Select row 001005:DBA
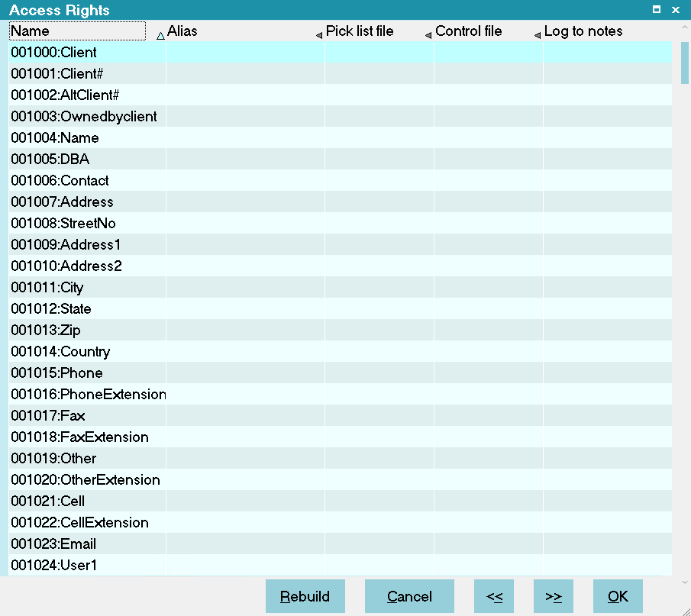 click(x=341, y=159)
